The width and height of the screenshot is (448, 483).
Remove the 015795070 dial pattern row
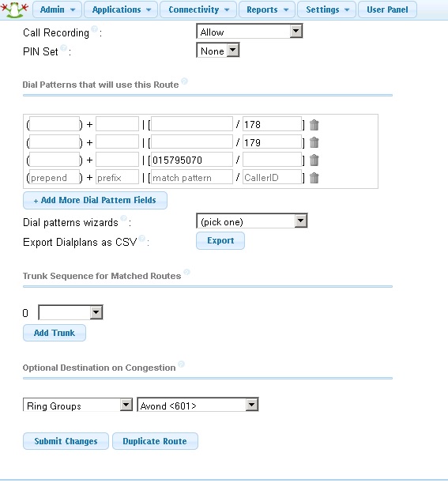(314, 160)
